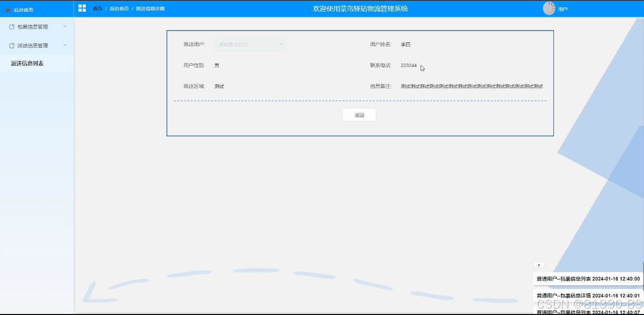Image resolution: width=644 pixels, height=315 pixels.
Task: Click the user avatar icon
Action: click(x=549, y=8)
